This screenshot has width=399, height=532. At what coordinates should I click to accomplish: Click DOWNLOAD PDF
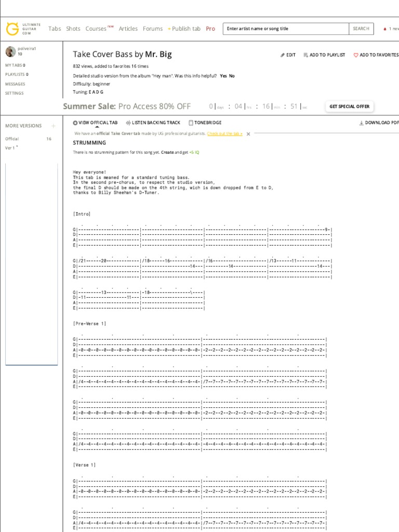tap(379, 123)
